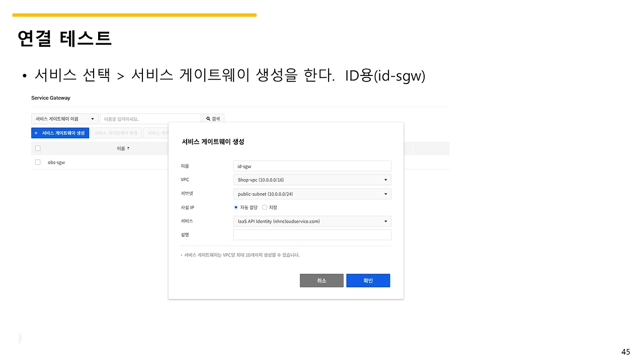Viewport: 644px width, 362px height.
Task: Sort by the 이름 column arrow
Action: pos(128,148)
